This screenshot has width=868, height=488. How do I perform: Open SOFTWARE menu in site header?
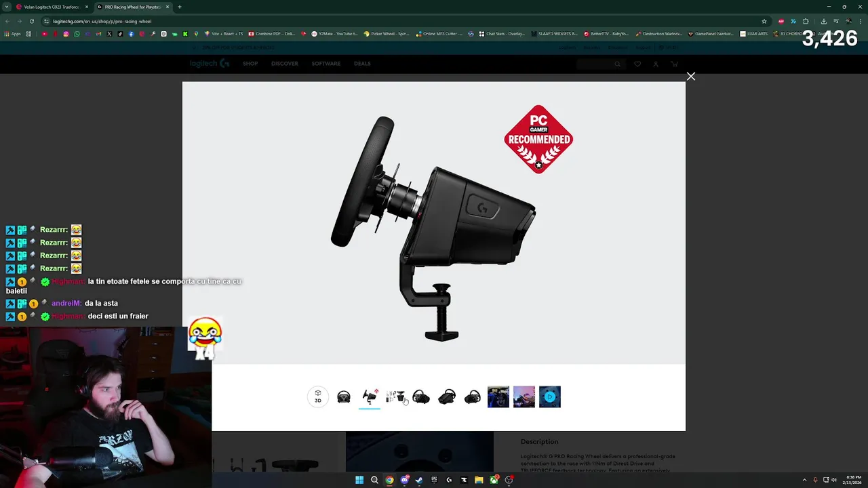point(326,64)
